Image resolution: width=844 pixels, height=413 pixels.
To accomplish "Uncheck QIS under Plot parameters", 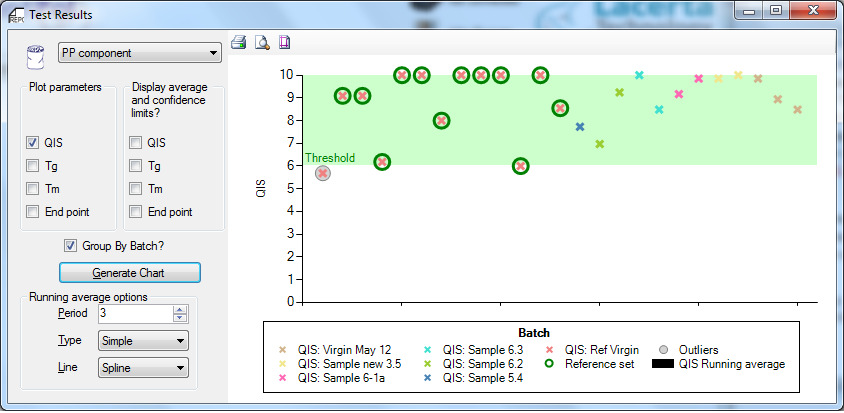I will pyautogui.click(x=34, y=143).
